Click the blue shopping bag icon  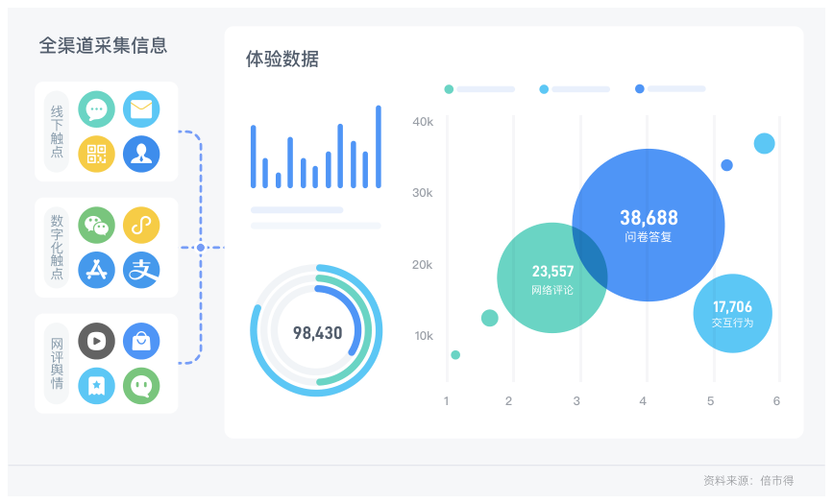click(x=141, y=341)
